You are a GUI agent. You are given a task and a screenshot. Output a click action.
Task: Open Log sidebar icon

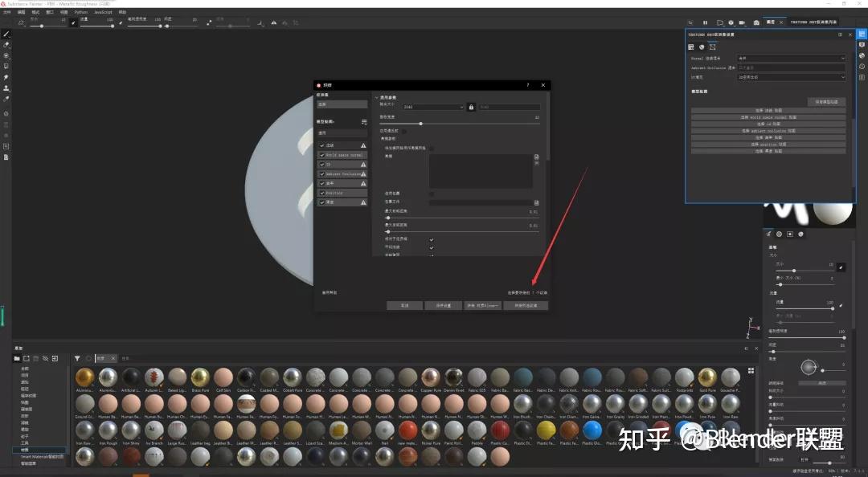pyautogui.click(x=862, y=77)
